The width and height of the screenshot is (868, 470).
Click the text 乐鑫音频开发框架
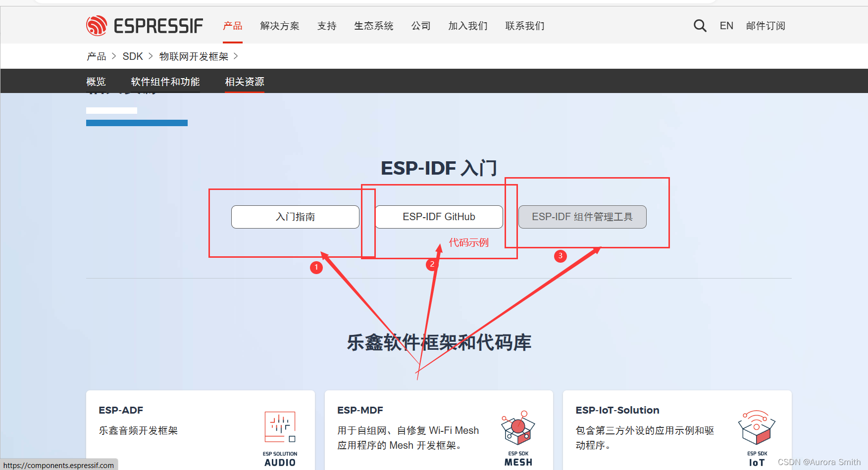coord(138,430)
